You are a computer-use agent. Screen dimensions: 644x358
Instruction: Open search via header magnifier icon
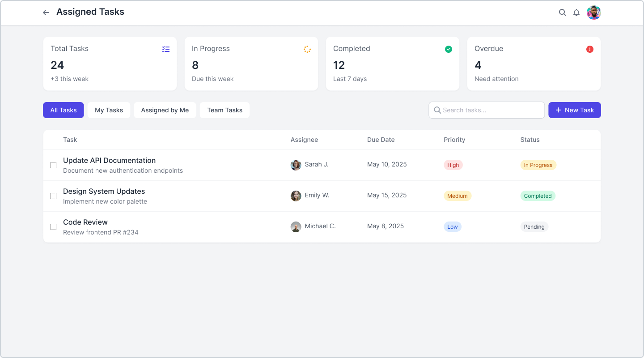[563, 13]
